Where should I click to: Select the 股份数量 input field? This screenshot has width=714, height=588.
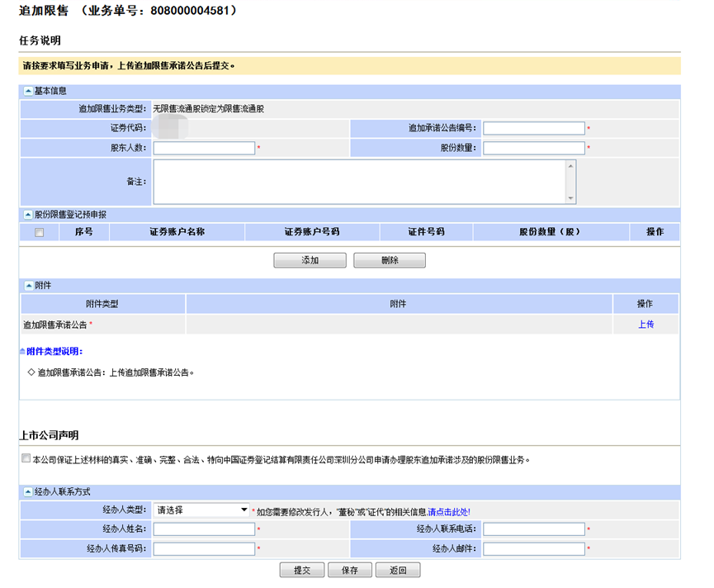tap(534, 149)
